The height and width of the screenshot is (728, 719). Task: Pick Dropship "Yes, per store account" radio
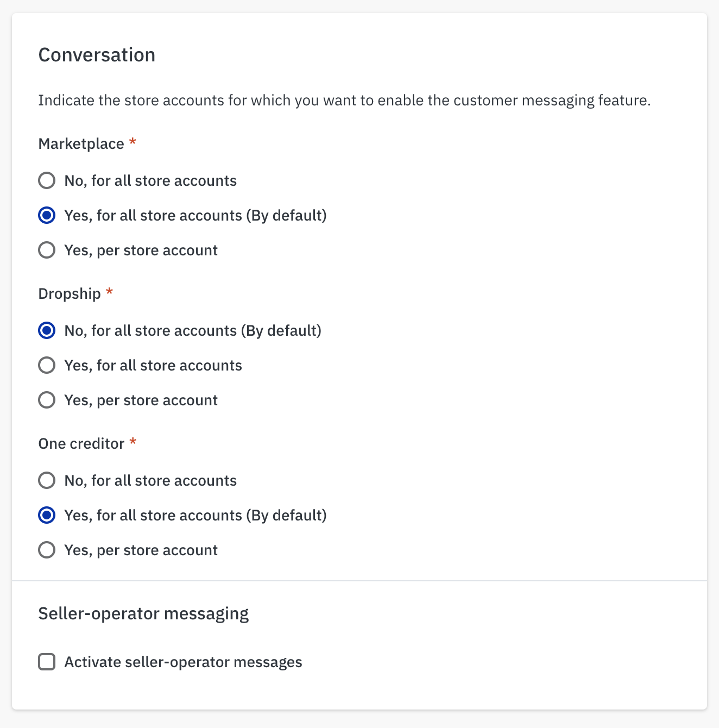point(47,400)
